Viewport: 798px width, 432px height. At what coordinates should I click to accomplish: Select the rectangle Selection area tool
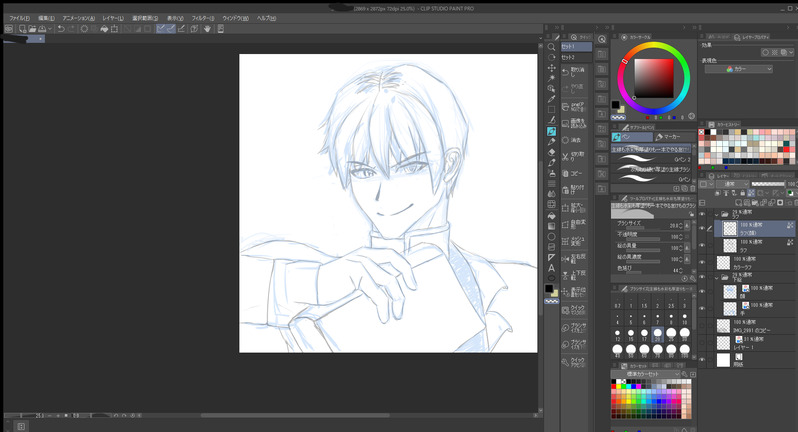[x=551, y=109]
